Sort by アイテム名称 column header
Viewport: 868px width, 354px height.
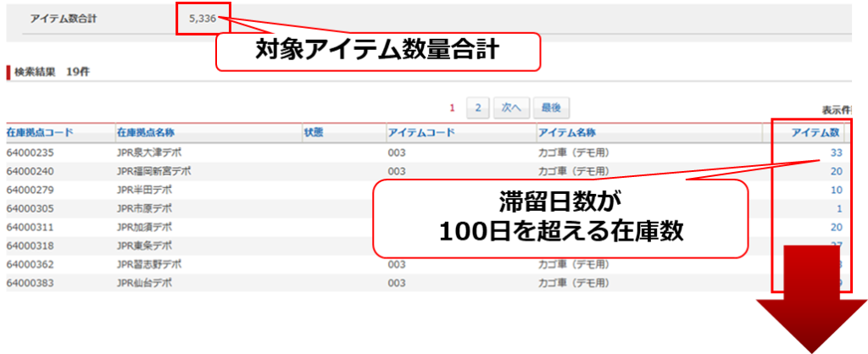pos(566,133)
